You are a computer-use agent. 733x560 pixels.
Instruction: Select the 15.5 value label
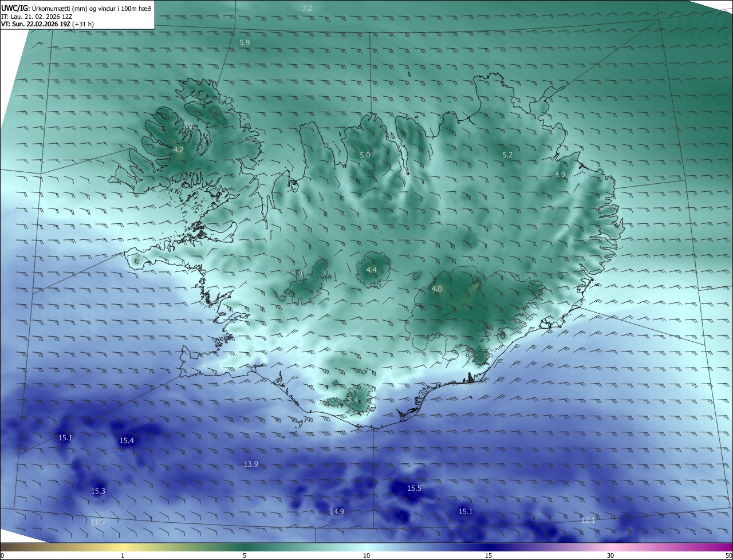[x=414, y=488]
